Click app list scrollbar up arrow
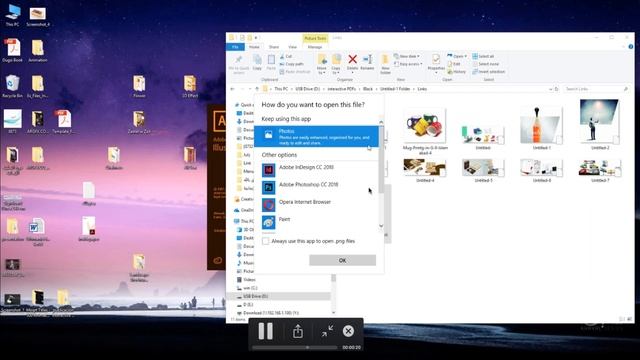The image size is (640, 360). (381, 122)
